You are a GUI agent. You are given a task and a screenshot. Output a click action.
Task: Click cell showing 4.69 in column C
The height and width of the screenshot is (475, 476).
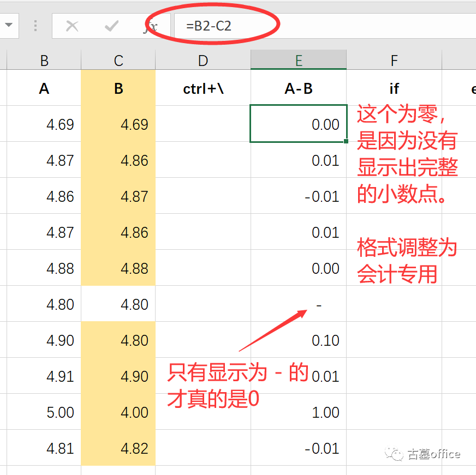coord(118,124)
